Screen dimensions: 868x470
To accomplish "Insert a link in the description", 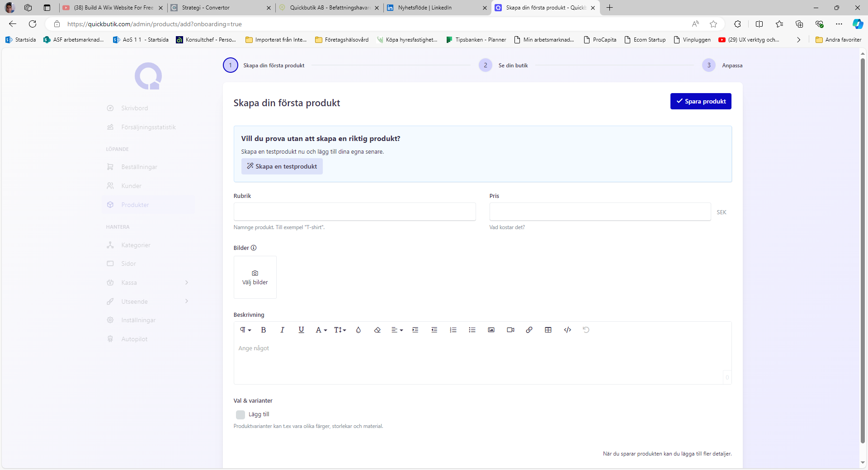I will [529, 330].
